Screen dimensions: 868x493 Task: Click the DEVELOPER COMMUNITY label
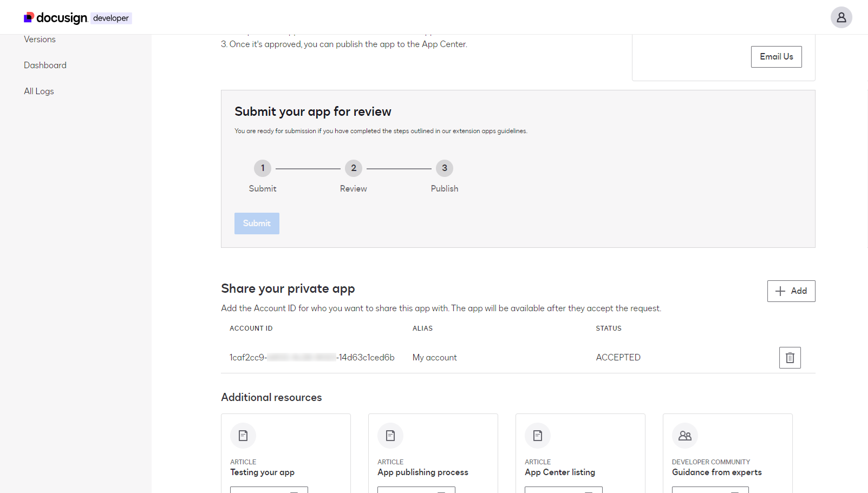[x=711, y=462]
